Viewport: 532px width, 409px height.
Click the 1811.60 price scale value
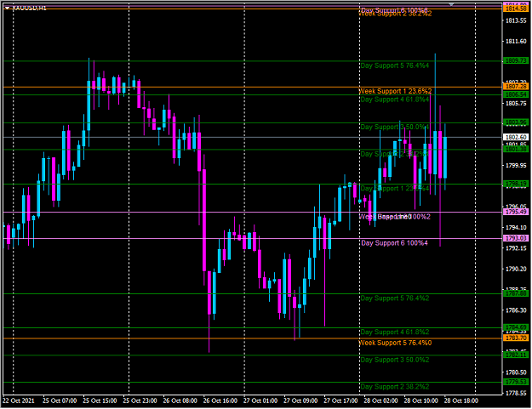(516, 42)
